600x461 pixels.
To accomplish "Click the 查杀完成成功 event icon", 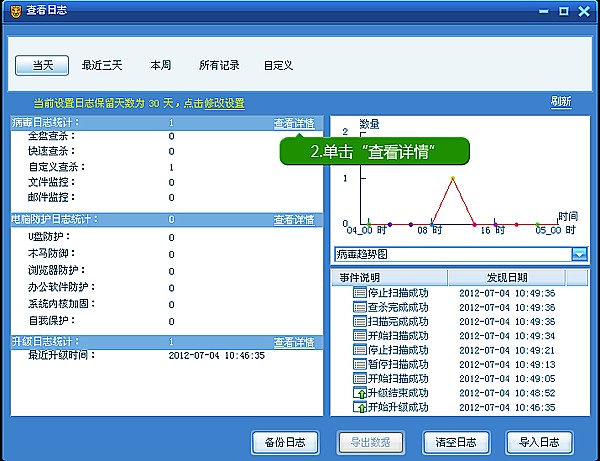I will tap(360, 307).
